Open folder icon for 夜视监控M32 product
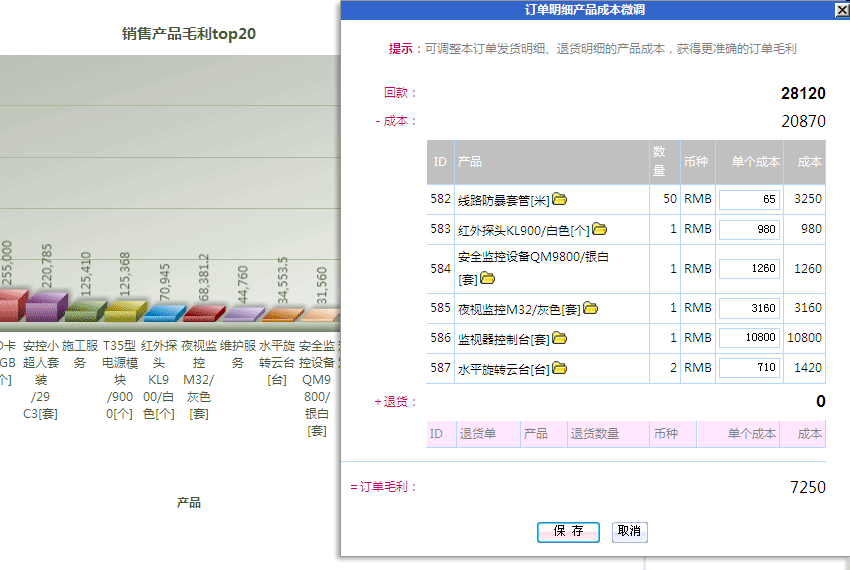The width and height of the screenshot is (850, 570). tap(590, 308)
